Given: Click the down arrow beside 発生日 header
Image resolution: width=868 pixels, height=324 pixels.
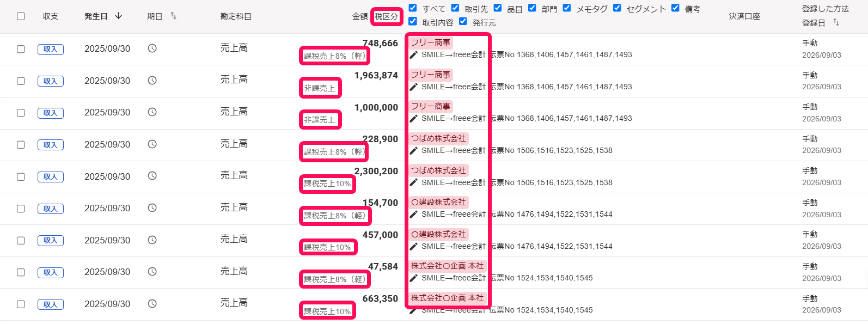Looking at the screenshot, I should [119, 16].
